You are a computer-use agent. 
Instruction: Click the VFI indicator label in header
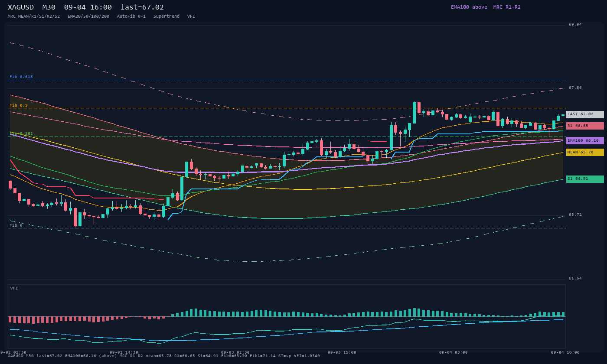191,16
